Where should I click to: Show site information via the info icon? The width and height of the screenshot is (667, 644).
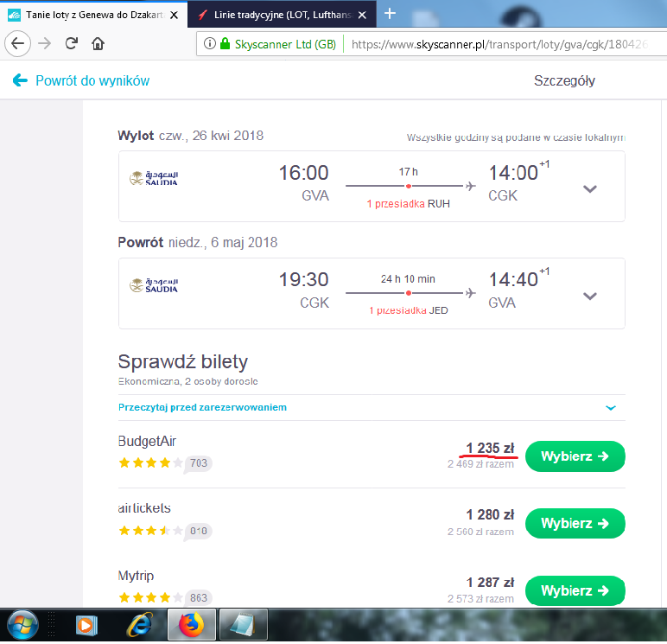[209, 43]
